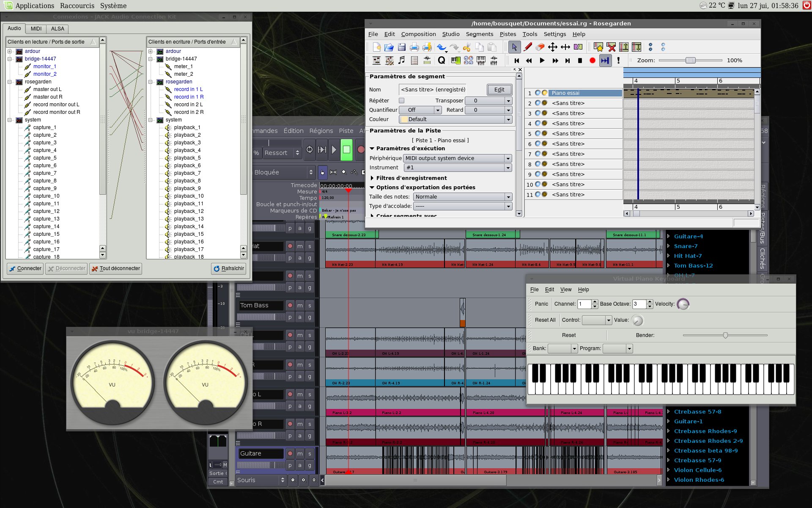Image resolution: width=812 pixels, height=508 pixels.
Task: Click the Tout déconnecter button
Action: click(x=115, y=268)
